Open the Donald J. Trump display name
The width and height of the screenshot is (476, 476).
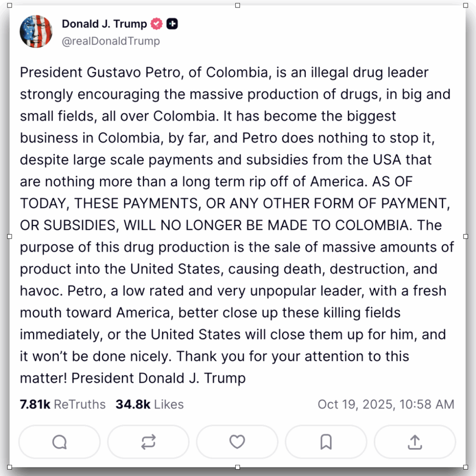[104, 24]
